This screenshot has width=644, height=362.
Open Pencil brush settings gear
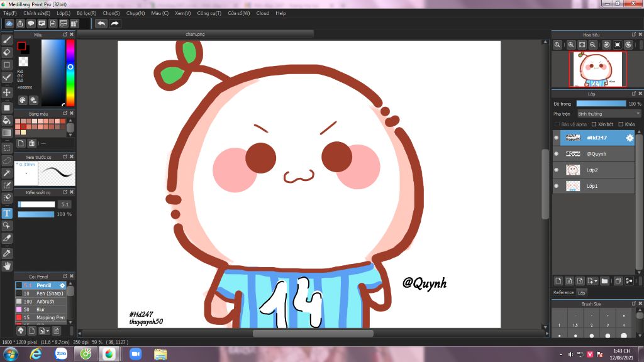(x=62, y=285)
